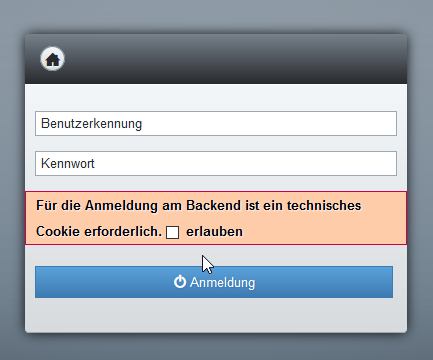This screenshot has height=360, width=433.
Task: Click the 'Cookie erforderlich.' text
Action: point(99,232)
